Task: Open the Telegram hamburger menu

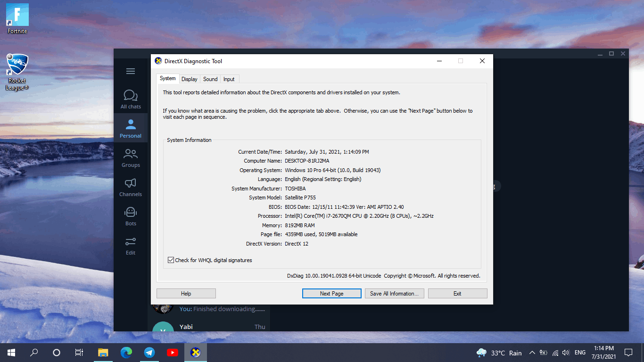Action: [131, 71]
